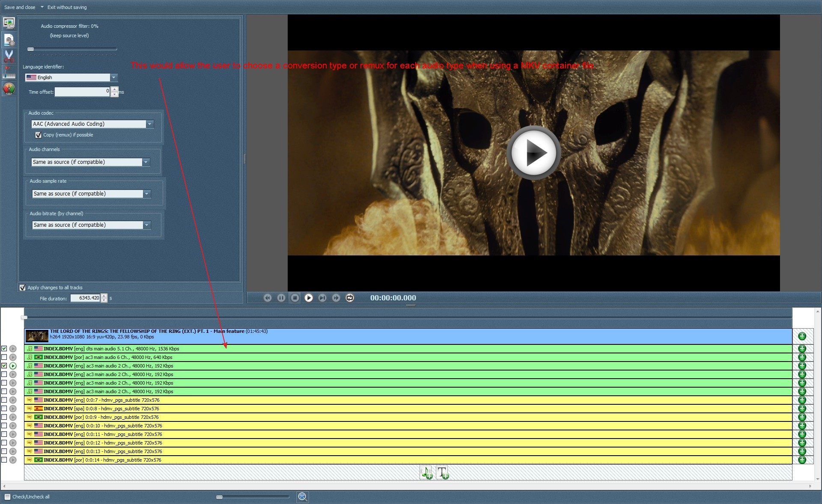Select the scissors cut tool

pyautogui.click(x=9, y=56)
